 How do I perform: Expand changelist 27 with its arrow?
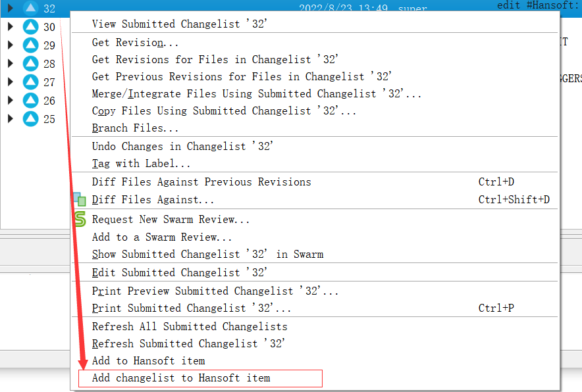[10, 82]
